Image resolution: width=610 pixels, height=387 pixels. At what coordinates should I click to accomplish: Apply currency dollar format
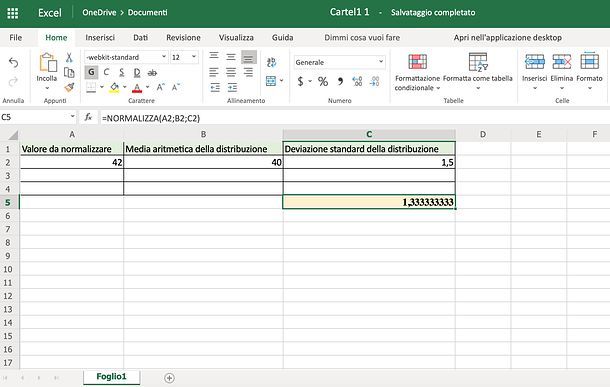[x=300, y=81]
